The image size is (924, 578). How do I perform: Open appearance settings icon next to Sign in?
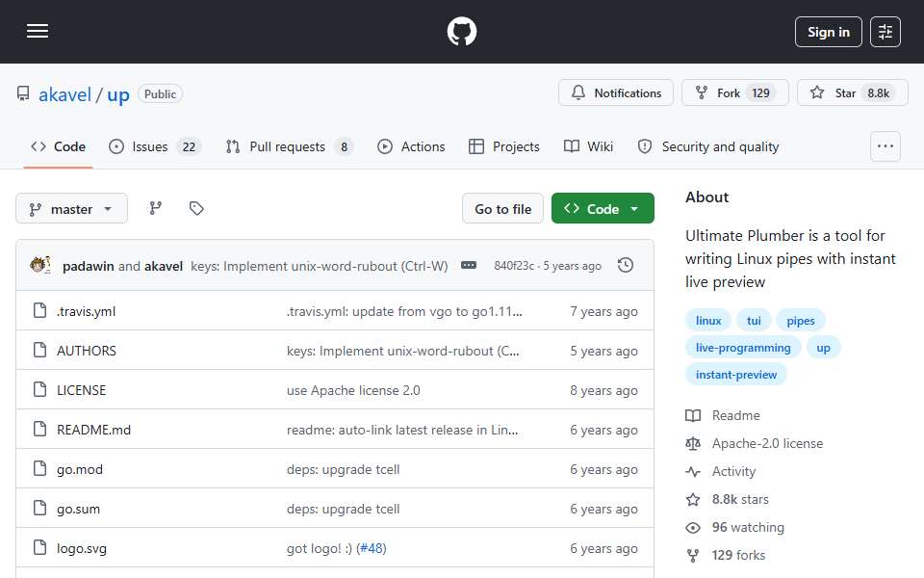coord(885,32)
